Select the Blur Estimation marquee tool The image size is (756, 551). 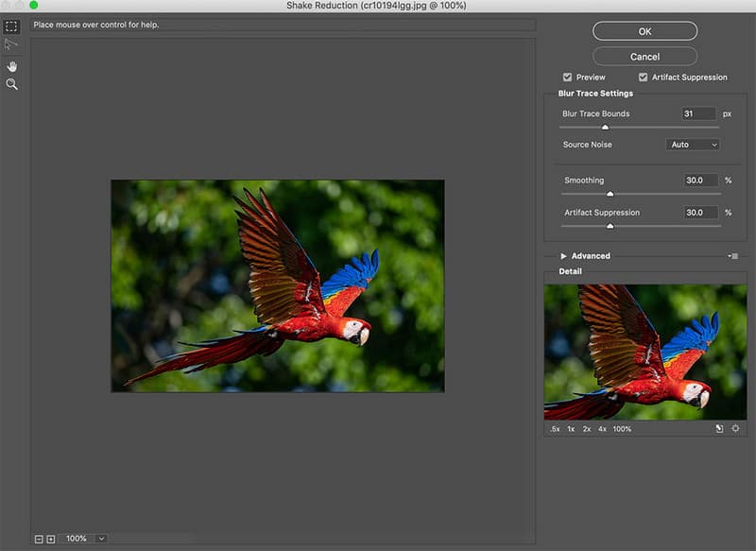click(x=12, y=26)
